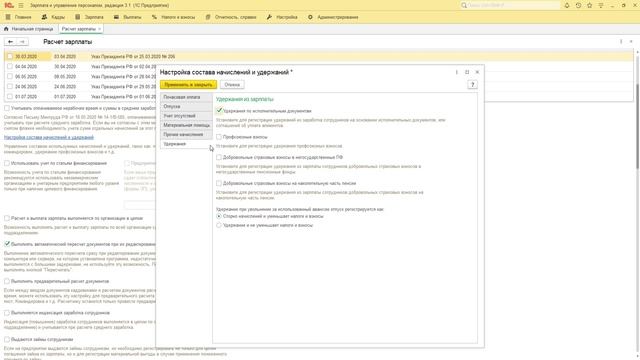Open the Зарплата section
The height and width of the screenshot is (360, 640).
89,17
